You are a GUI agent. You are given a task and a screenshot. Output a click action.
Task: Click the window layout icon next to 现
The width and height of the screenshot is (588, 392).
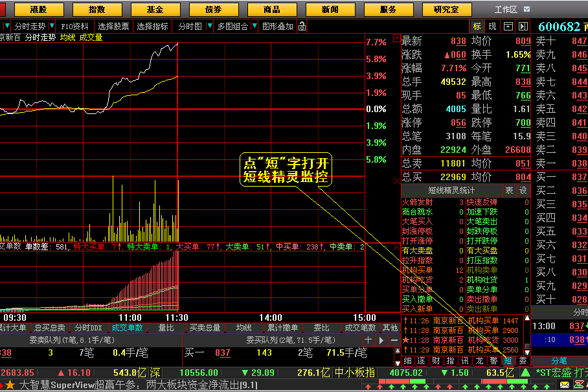[508, 27]
